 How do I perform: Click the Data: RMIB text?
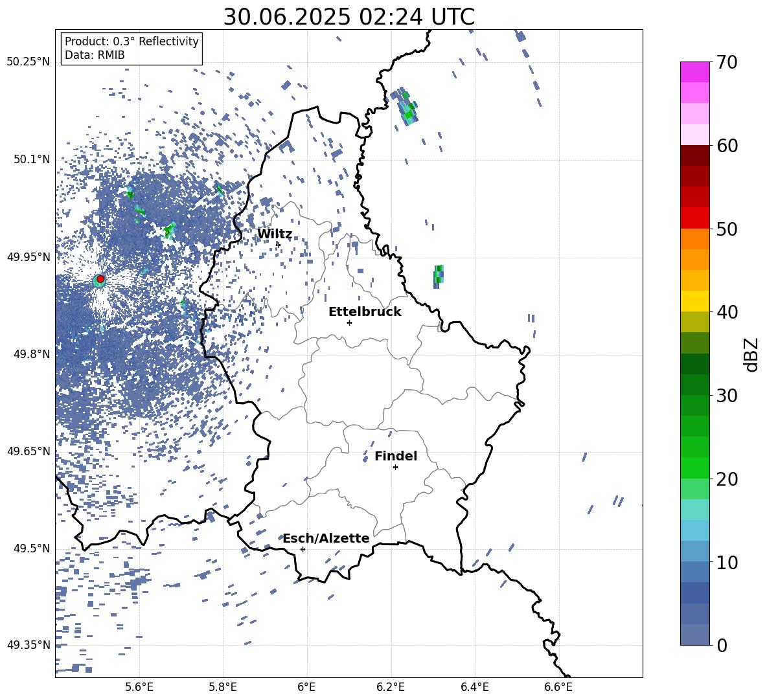95,55
